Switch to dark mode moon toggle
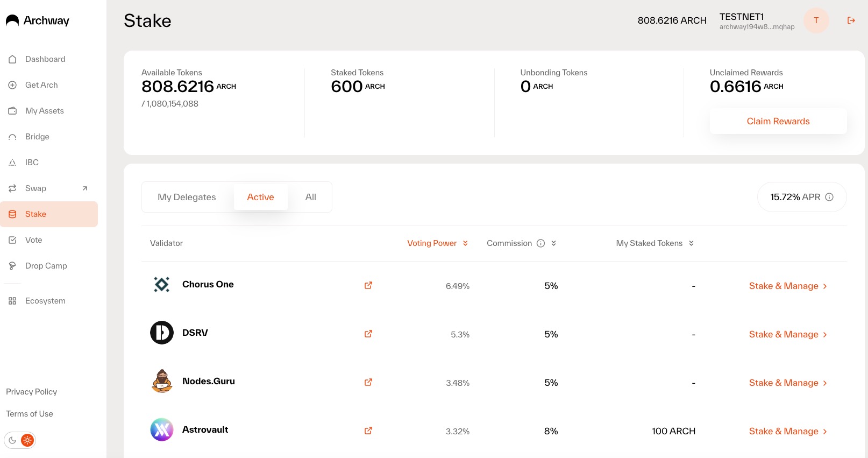Viewport: 868px width, 458px height. [12, 440]
